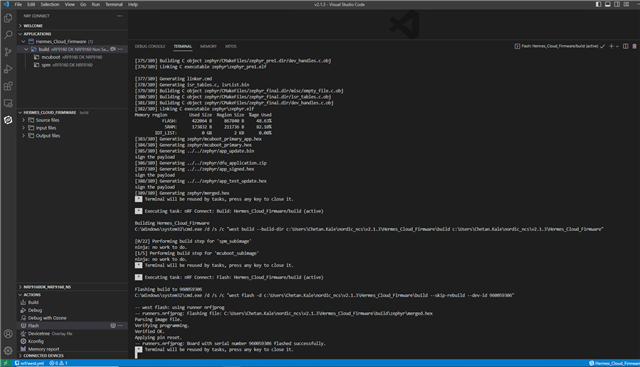Image resolution: width=640 pixels, height=367 pixels.
Task: Run the Debug action
Action: click(x=35, y=310)
